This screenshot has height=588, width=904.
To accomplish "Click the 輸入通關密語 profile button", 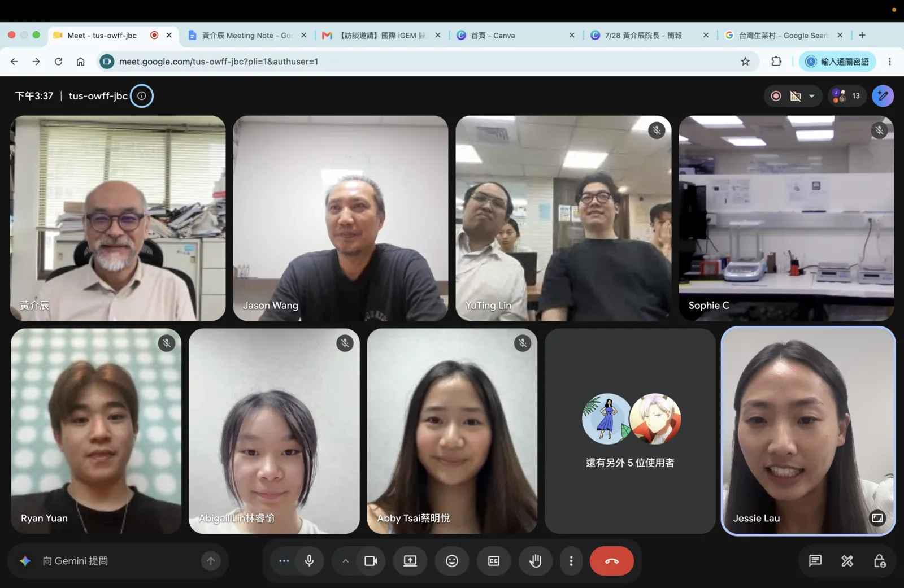I will coord(837,62).
